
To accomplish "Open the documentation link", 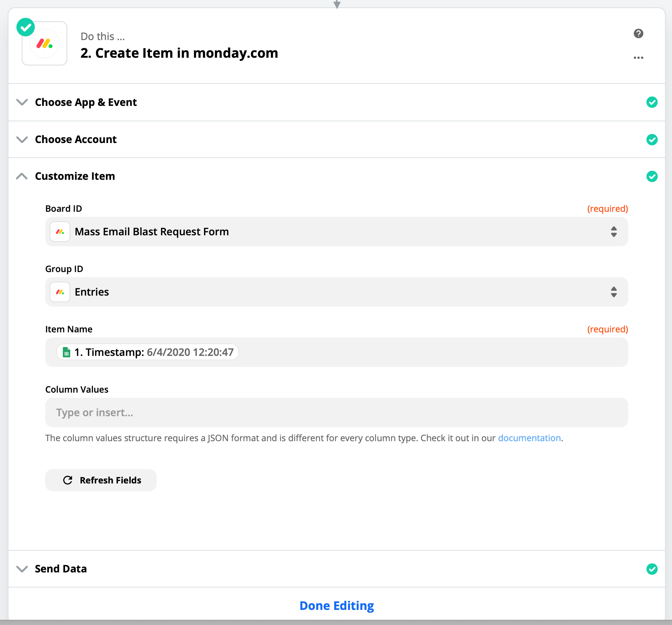I will pyautogui.click(x=529, y=438).
